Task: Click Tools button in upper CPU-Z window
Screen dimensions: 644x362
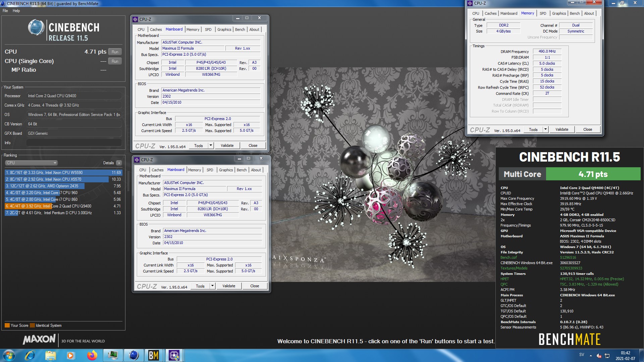Action: [x=199, y=145]
